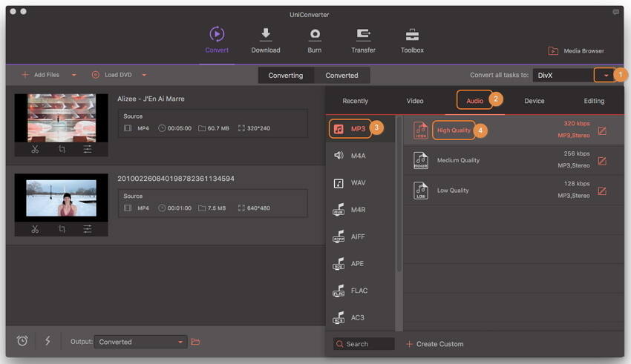631x364 pixels.
Task: Click the Alizee - J'En Ai Marre title
Action: [151, 99]
